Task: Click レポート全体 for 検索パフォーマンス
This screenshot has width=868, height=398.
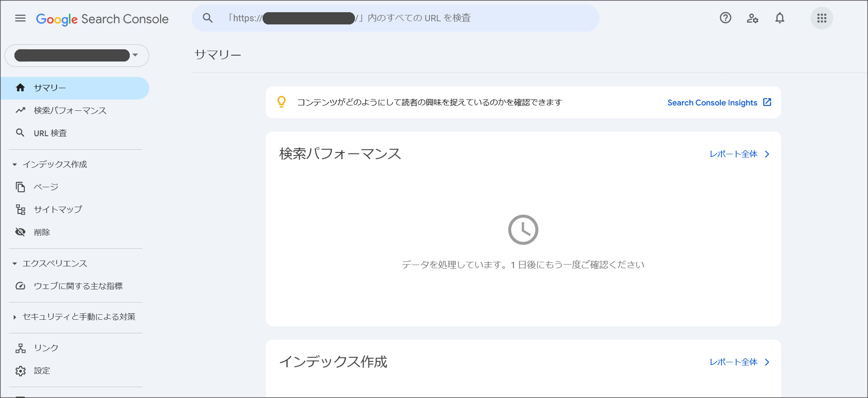Action: [x=734, y=154]
